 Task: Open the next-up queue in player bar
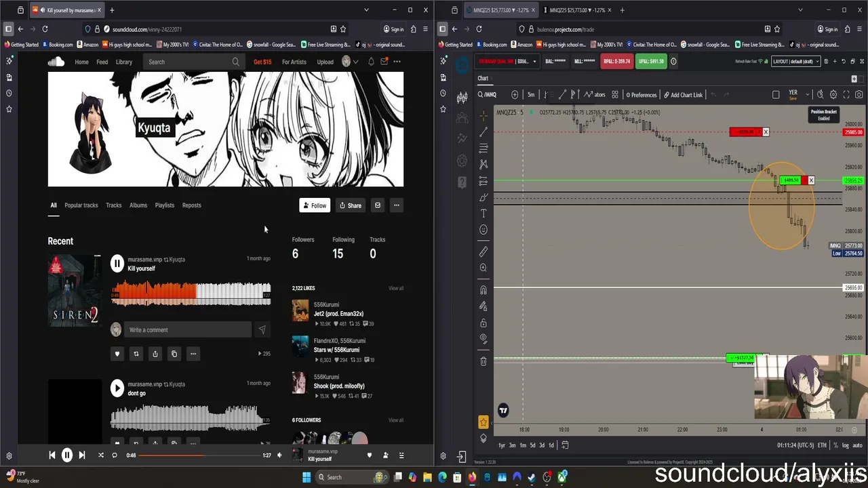(401, 455)
